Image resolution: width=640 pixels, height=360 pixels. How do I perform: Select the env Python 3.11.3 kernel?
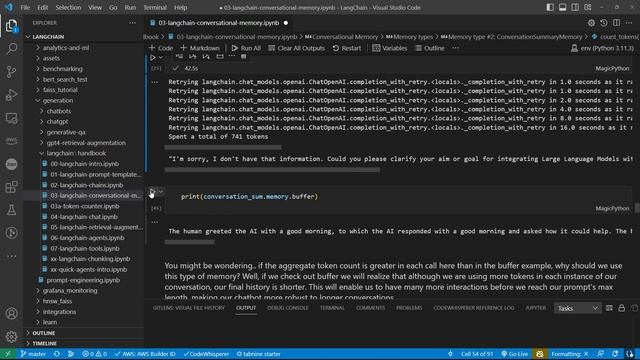(x=602, y=48)
